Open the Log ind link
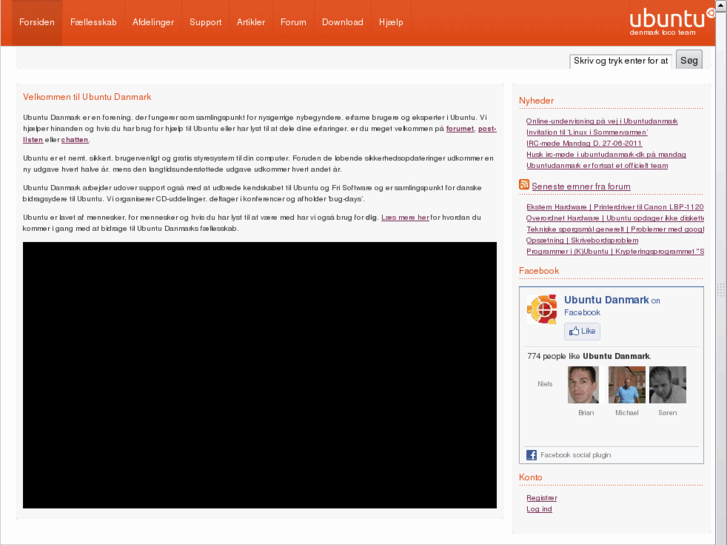Viewport: 727px width, 545px height. [539, 509]
